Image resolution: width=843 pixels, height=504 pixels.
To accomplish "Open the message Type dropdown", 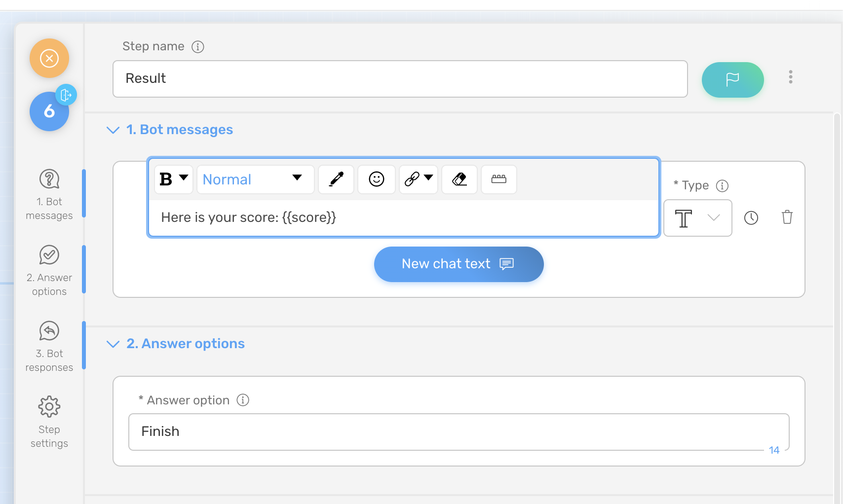I will tap(697, 217).
